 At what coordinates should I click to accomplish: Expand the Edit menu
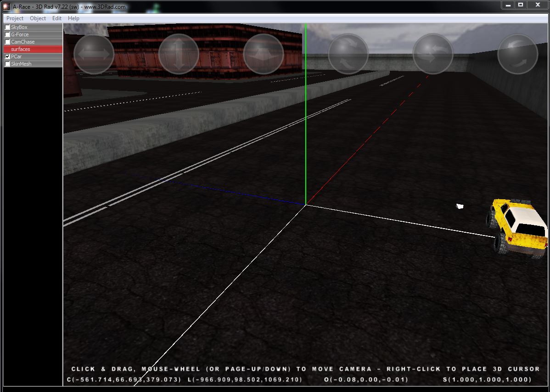point(56,18)
